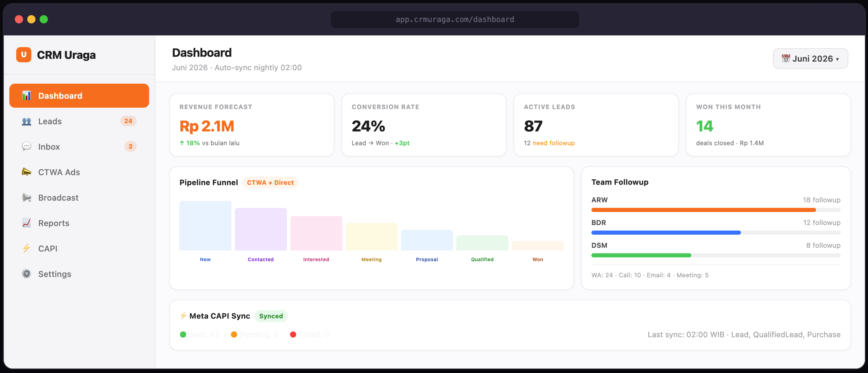Click the 'deals closed · Rp 1.4M' text
Screen dimensions: 868x373
point(730,143)
